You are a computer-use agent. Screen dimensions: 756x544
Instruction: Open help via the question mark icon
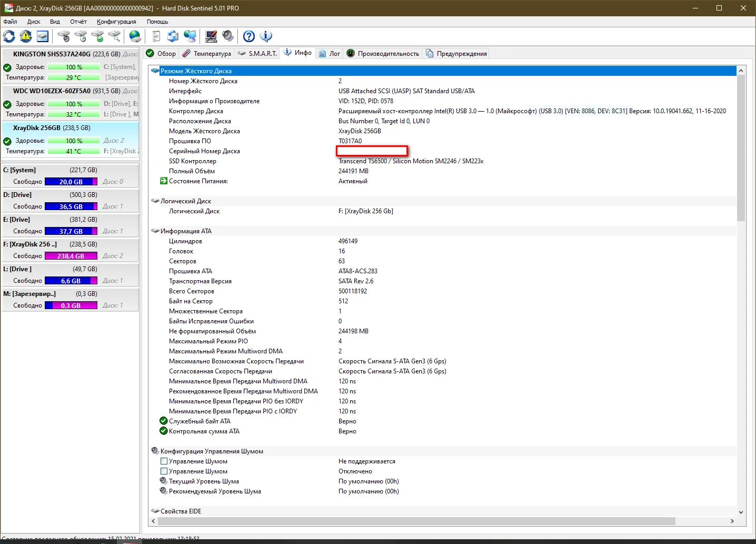pyautogui.click(x=249, y=36)
